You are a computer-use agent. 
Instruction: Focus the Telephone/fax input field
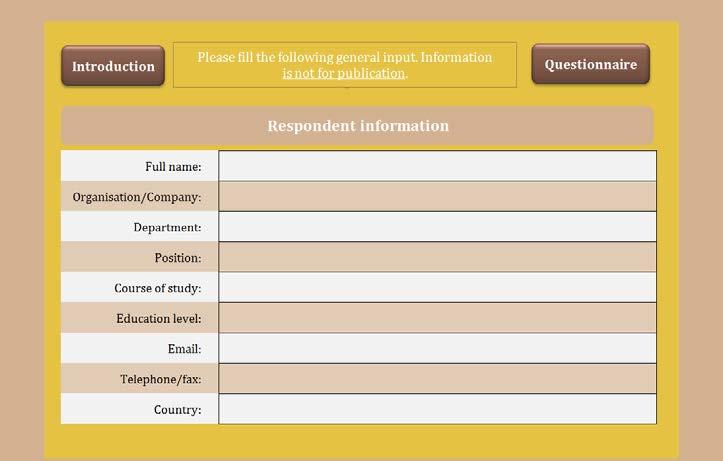(438, 379)
